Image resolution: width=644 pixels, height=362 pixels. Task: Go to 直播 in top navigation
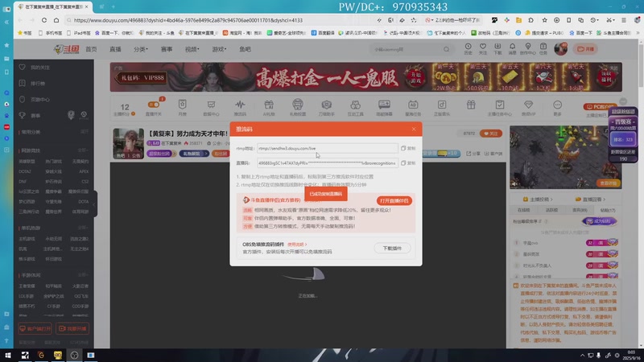pos(115,49)
